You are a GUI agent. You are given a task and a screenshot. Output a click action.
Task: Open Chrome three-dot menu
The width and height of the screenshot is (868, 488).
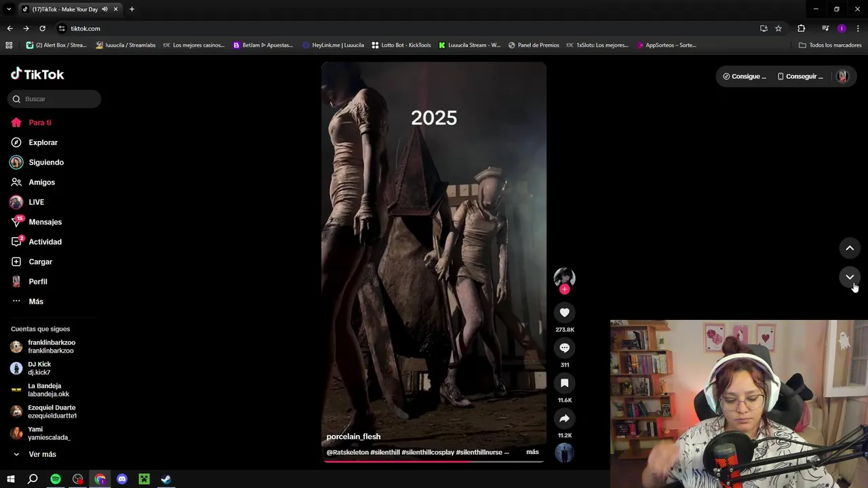point(859,28)
